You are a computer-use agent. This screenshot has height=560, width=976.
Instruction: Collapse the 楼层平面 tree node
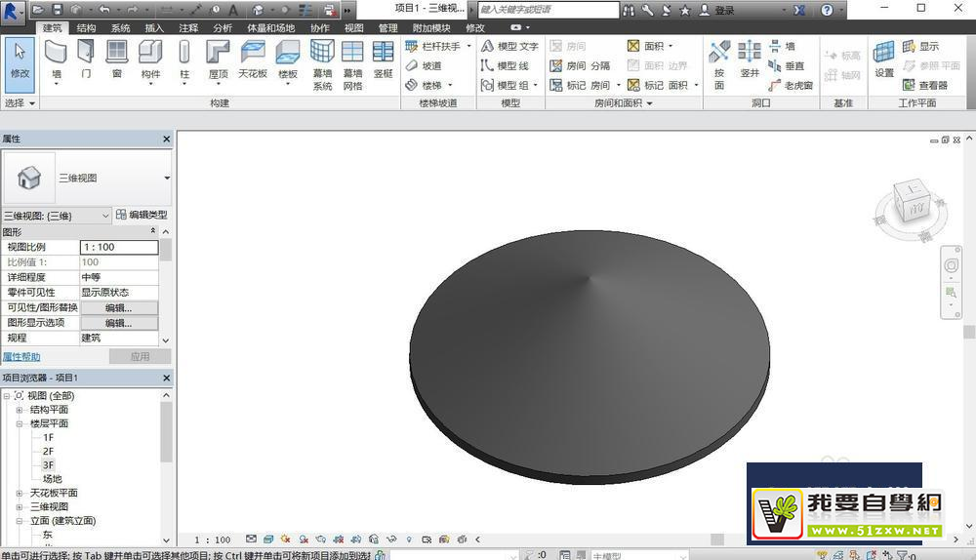[20, 423]
